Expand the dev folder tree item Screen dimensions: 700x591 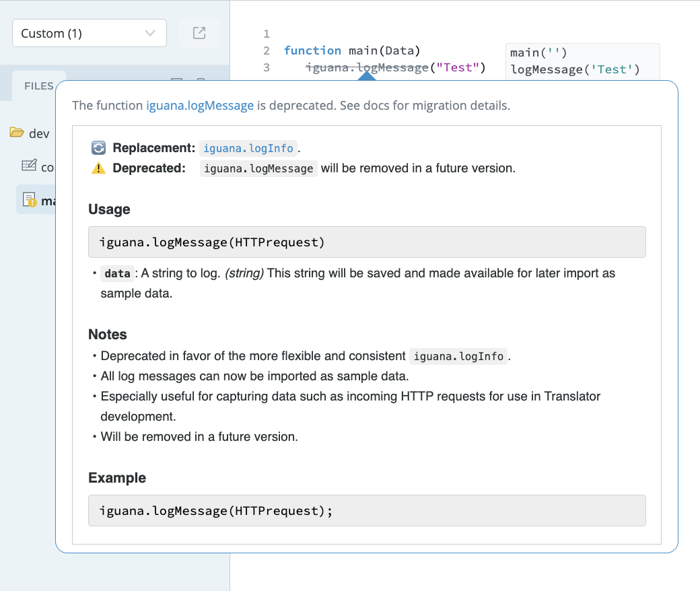[x=39, y=133]
